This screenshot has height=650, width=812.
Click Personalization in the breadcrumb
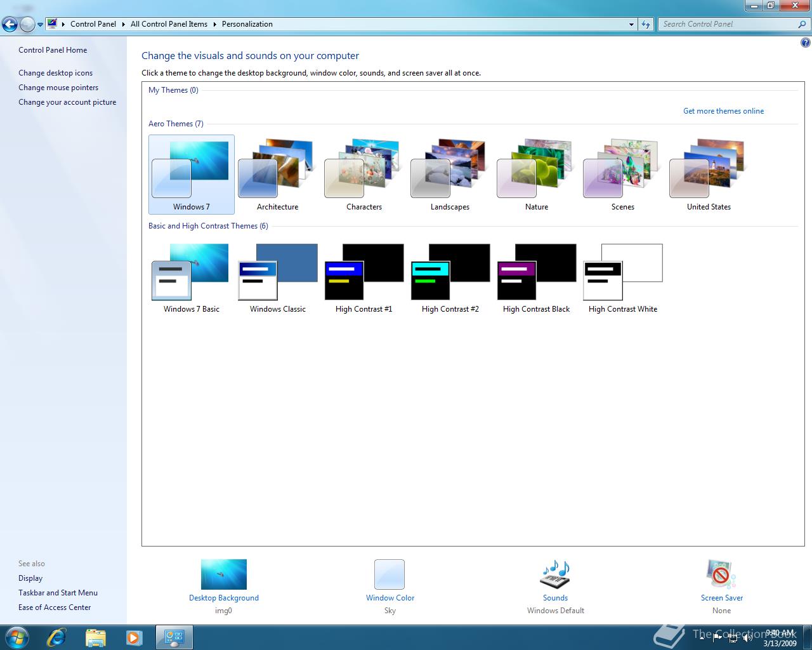(247, 24)
